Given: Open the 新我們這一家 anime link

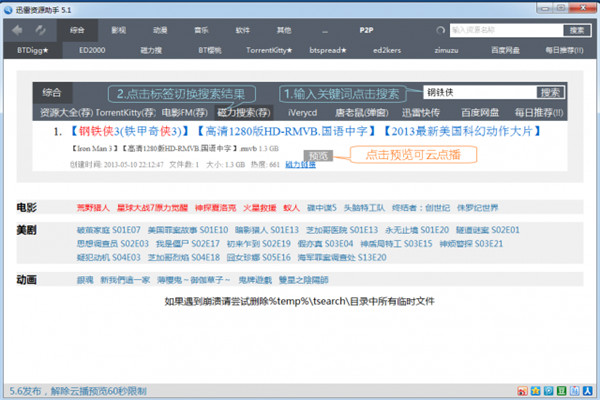Looking at the screenshot, I should click(125, 280).
